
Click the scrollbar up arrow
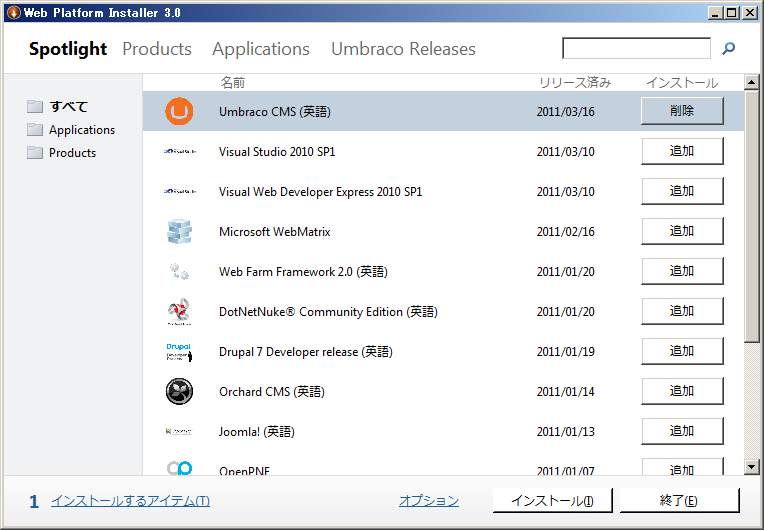(751, 82)
